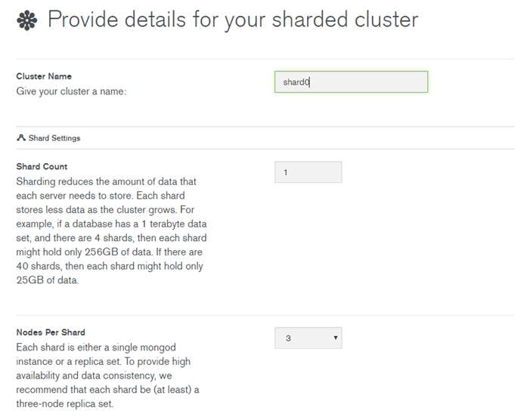Click the Nodes Per Shard dropdown arrow
The image size is (527, 420).
335,338
